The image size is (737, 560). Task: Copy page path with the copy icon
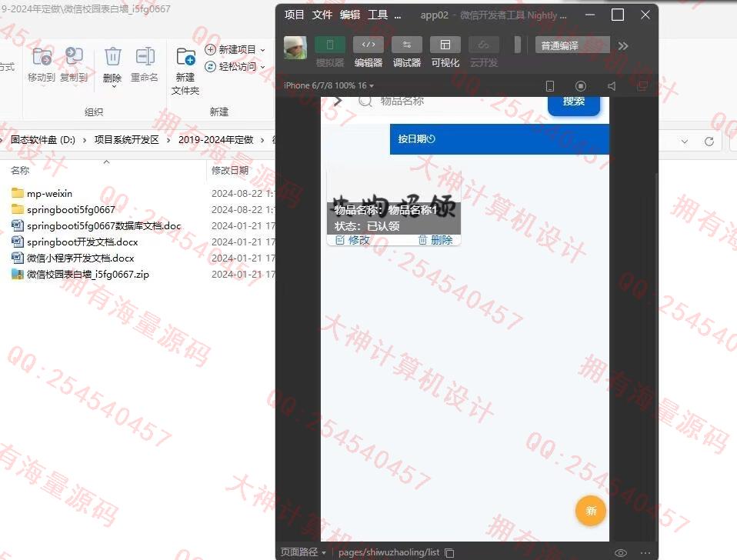click(x=449, y=553)
